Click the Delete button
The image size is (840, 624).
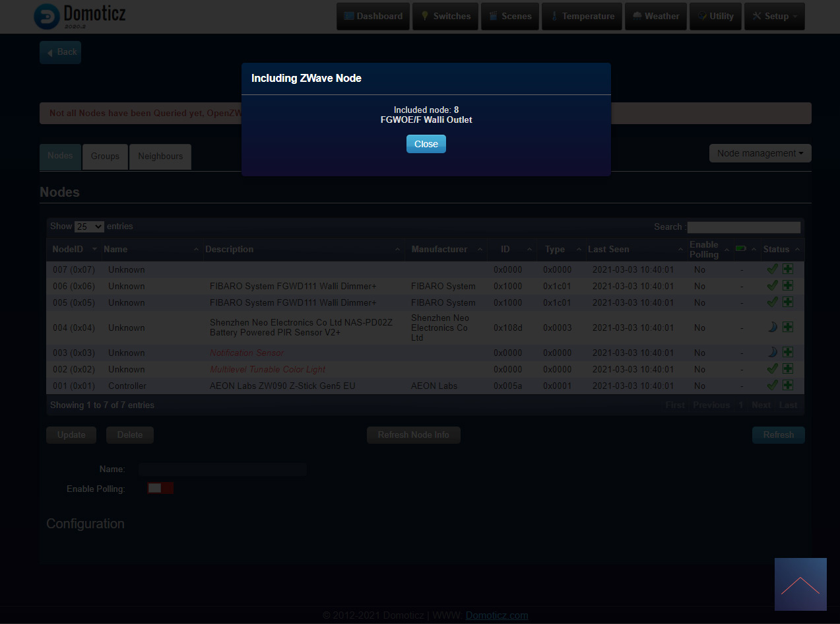[x=130, y=435]
